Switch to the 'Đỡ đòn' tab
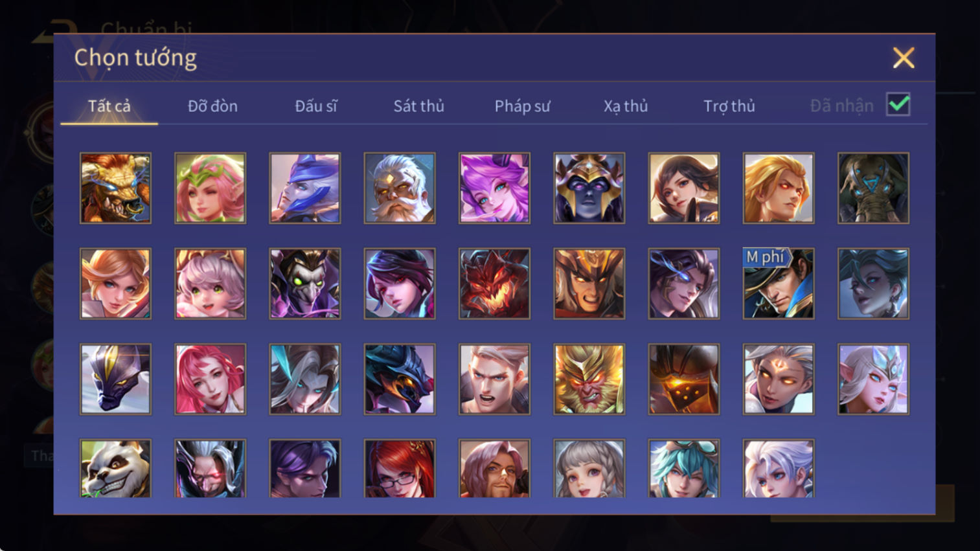This screenshot has height=551, width=980. (x=212, y=106)
